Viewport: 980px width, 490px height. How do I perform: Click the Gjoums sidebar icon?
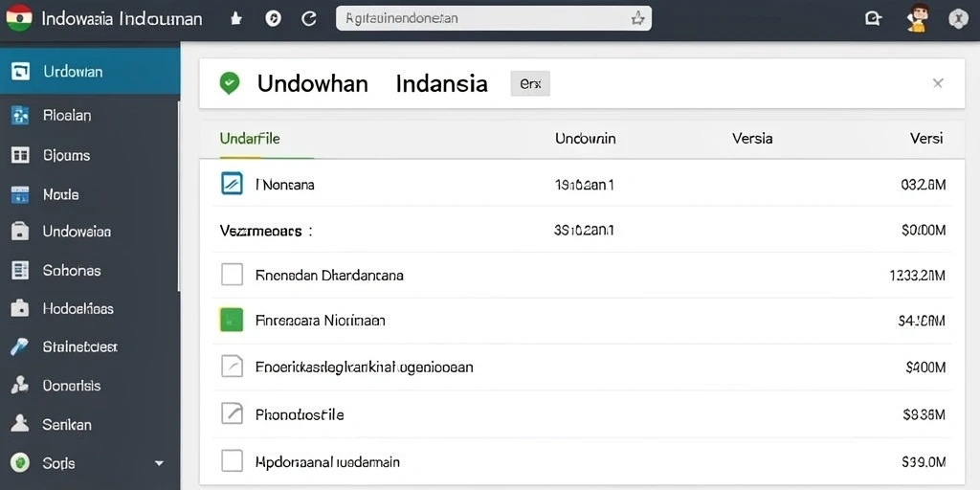[21, 155]
